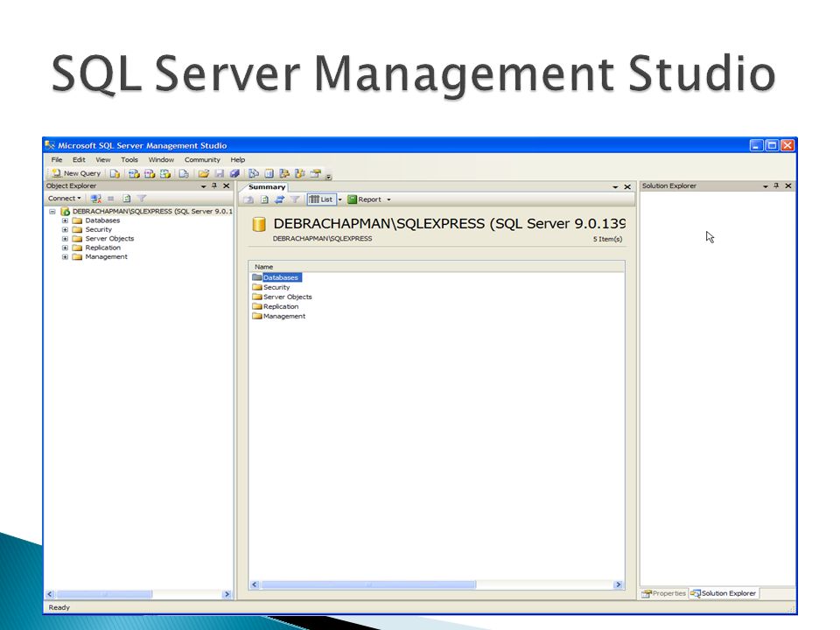Click the Save All icon
Viewport: 840px width, 630px height.
tap(234, 173)
